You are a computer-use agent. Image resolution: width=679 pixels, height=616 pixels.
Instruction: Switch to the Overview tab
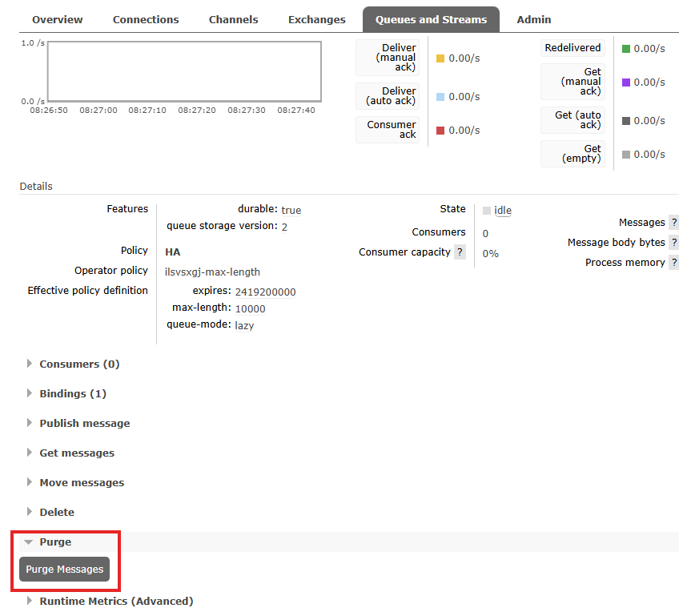click(58, 19)
